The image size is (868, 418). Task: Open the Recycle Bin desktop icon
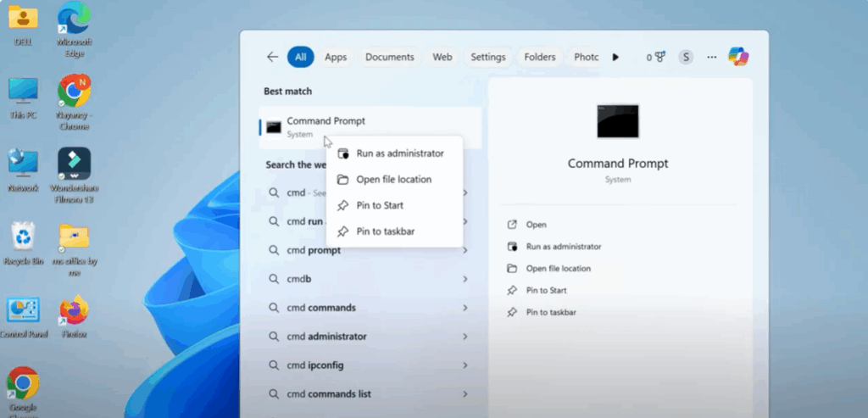[x=23, y=243]
